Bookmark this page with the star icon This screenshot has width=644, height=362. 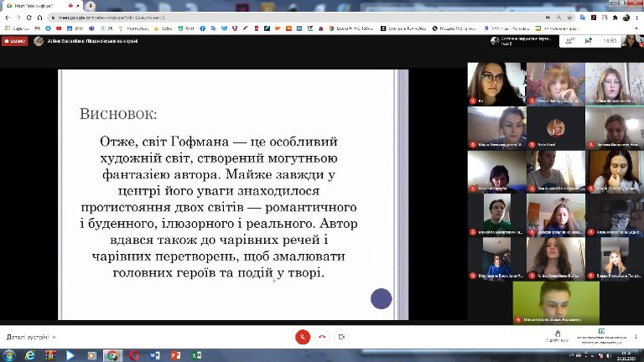tap(569, 18)
